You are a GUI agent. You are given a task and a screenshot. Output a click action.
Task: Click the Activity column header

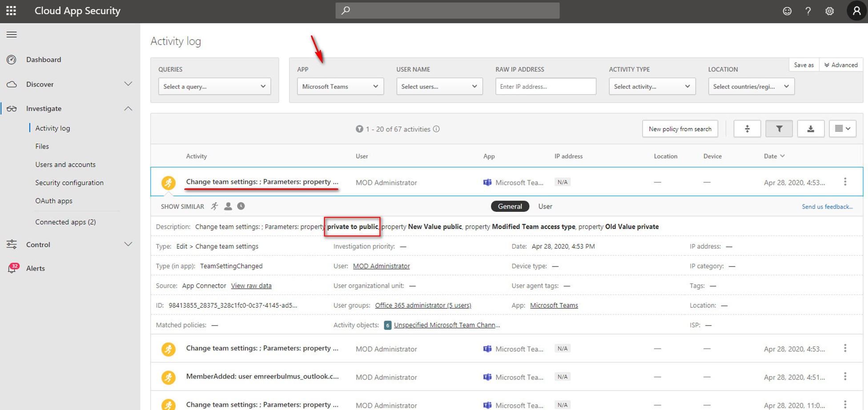[197, 156]
